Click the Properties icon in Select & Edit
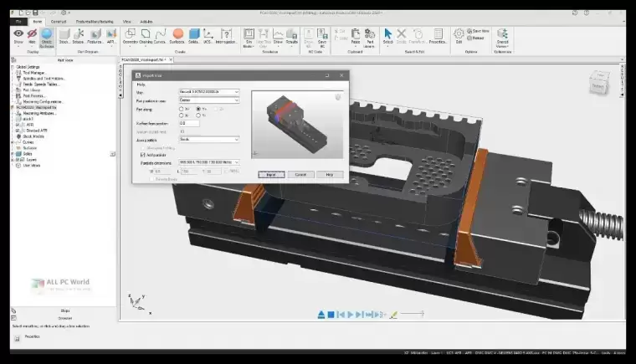This screenshot has height=364, width=636. pos(438,33)
